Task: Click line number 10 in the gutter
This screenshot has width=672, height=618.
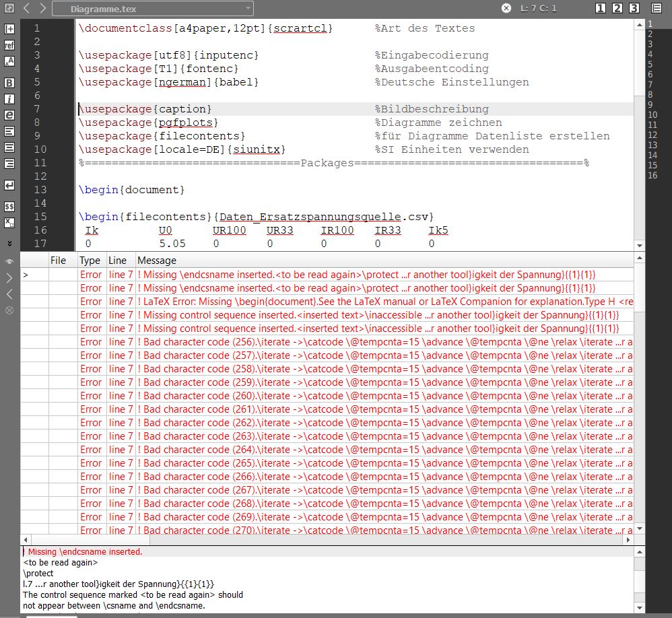Action: coord(40,149)
